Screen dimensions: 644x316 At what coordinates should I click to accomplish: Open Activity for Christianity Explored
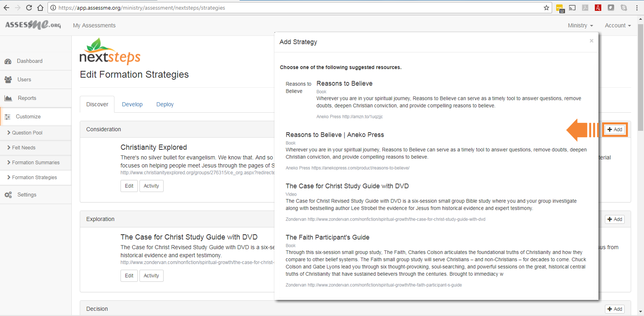[x=151, y=186]
